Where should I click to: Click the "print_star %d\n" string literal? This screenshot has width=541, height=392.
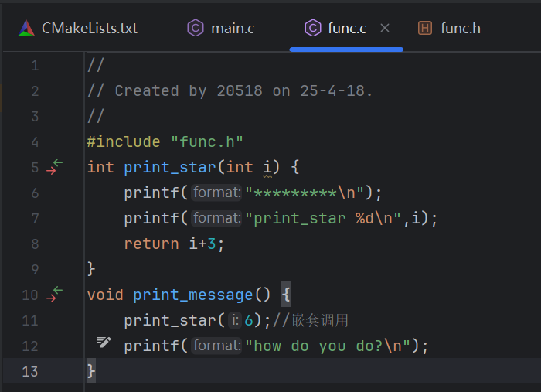tap(322, 219)
